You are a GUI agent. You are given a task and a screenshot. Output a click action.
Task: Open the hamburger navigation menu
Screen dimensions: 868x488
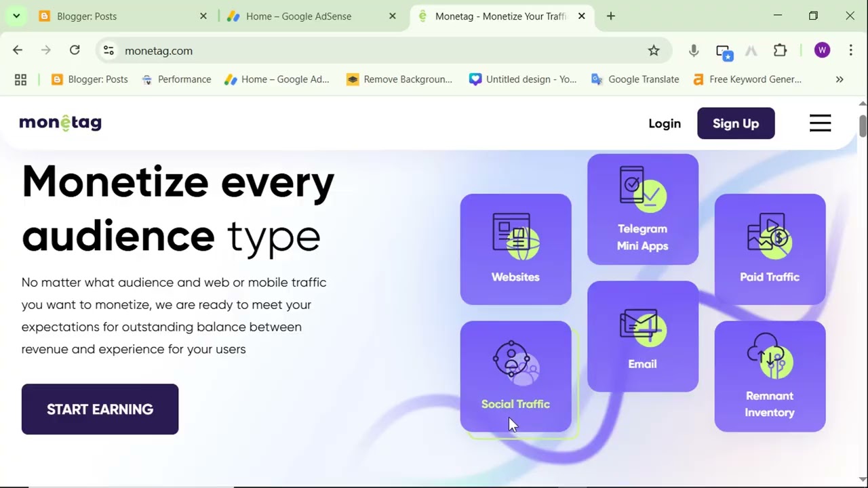point(820,123)
